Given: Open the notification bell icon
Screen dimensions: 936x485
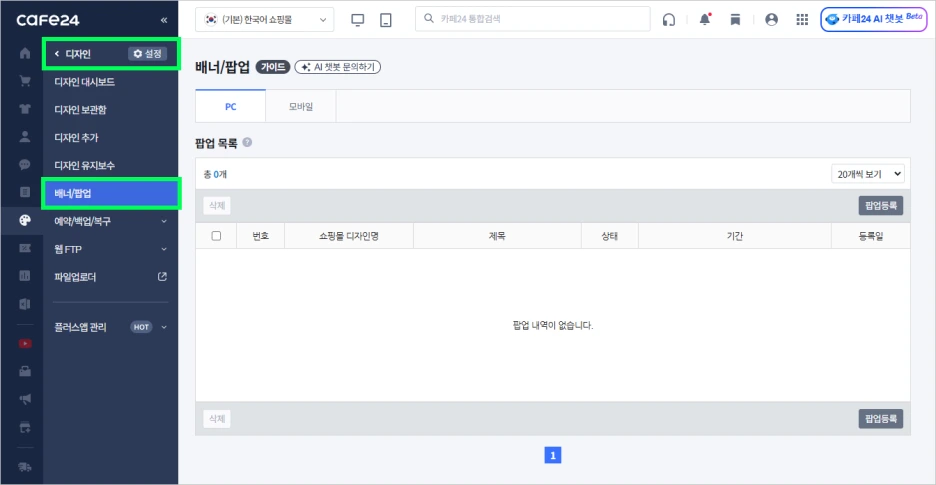Looking at the screenshot, I should 706,20.
